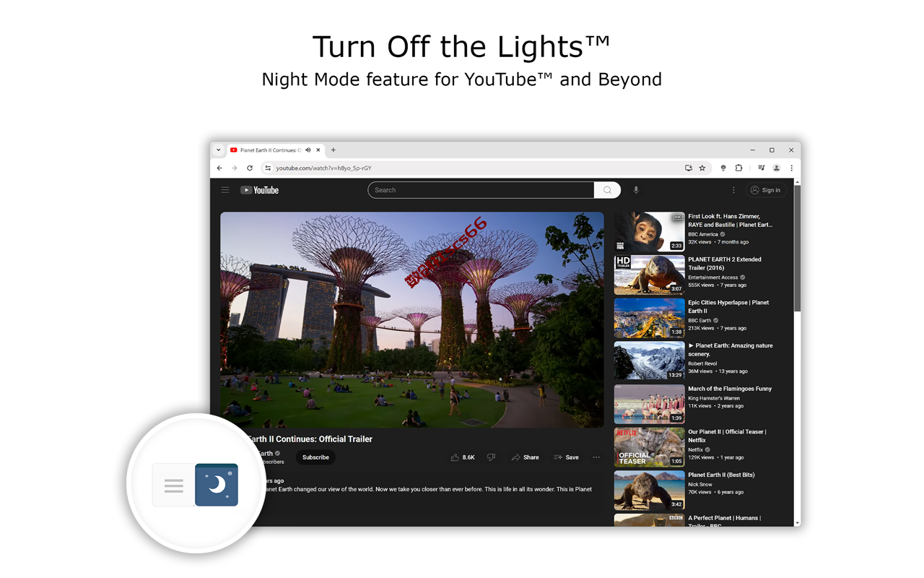This screenshot has width=924, height=578.
Task: Open a new tab with the plus icon
Action: click(334, 150)
